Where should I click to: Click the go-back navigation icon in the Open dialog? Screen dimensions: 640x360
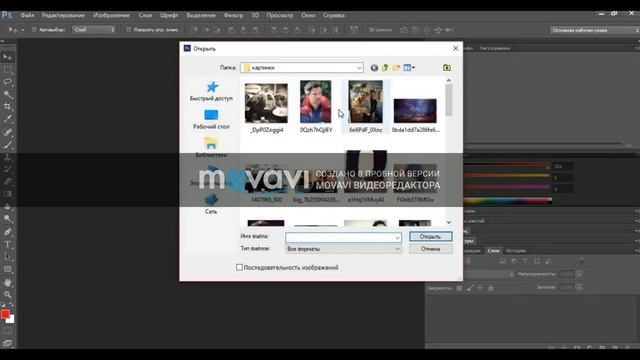click(374, 68)
